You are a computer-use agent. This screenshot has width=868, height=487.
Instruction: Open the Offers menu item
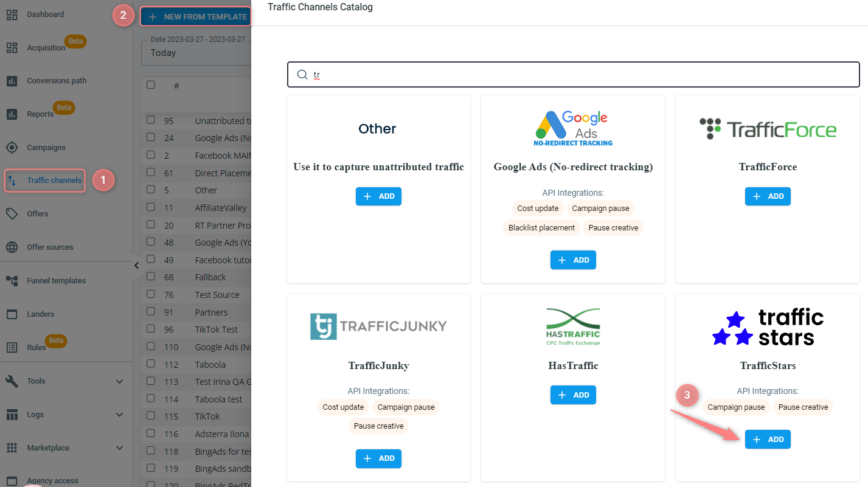(38, 213)
